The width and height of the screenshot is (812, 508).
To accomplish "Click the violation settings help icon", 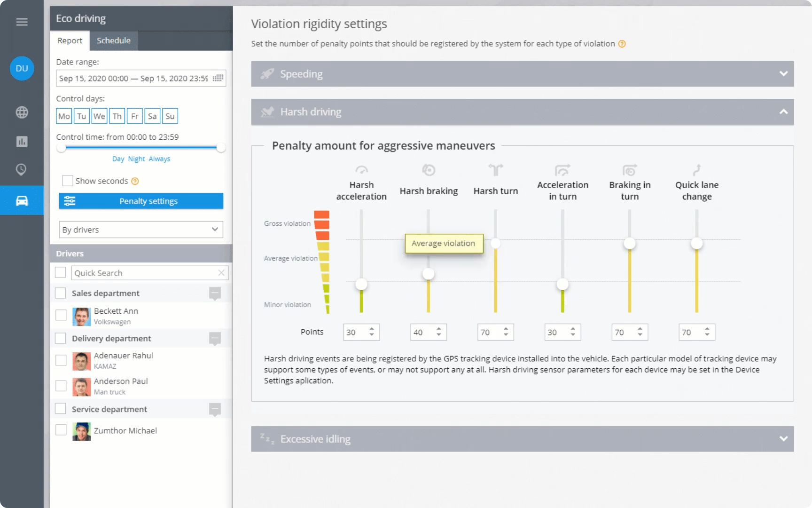I will 622,44.
